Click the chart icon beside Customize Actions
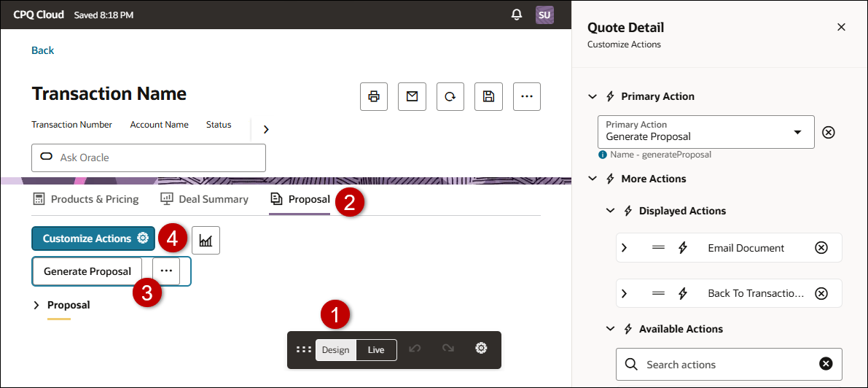868x388 pixels. 206,240
